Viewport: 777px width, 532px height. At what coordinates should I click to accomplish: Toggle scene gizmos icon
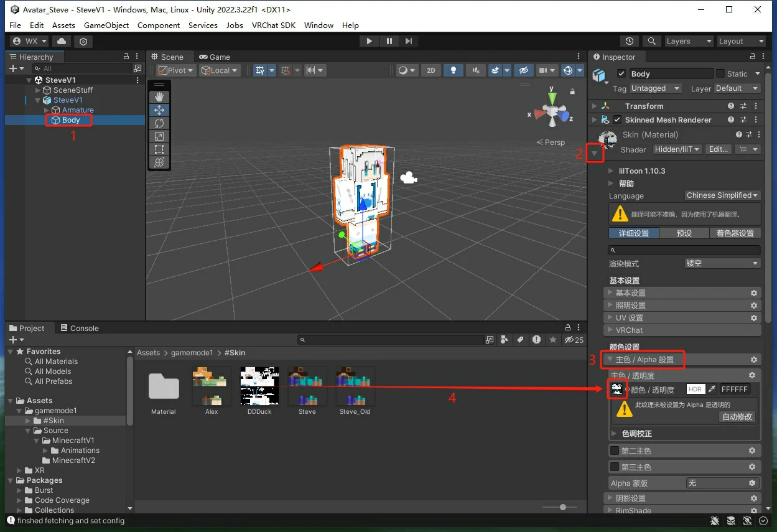567,70
